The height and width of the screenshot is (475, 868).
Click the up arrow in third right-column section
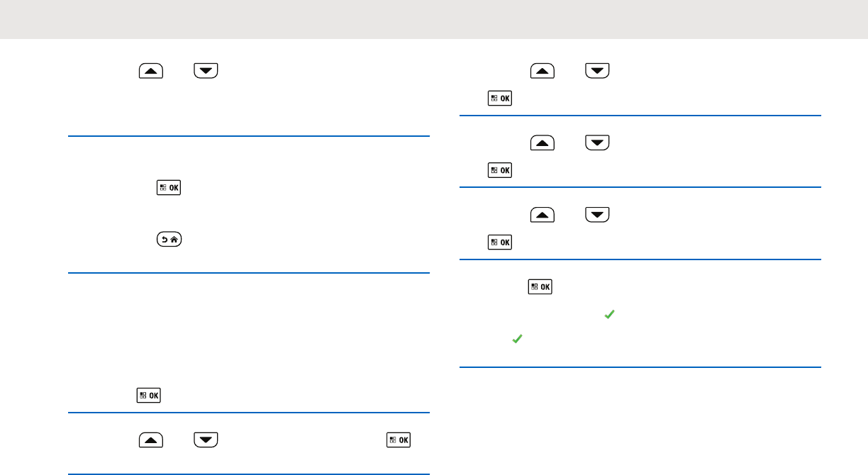[x=542, y=216]
